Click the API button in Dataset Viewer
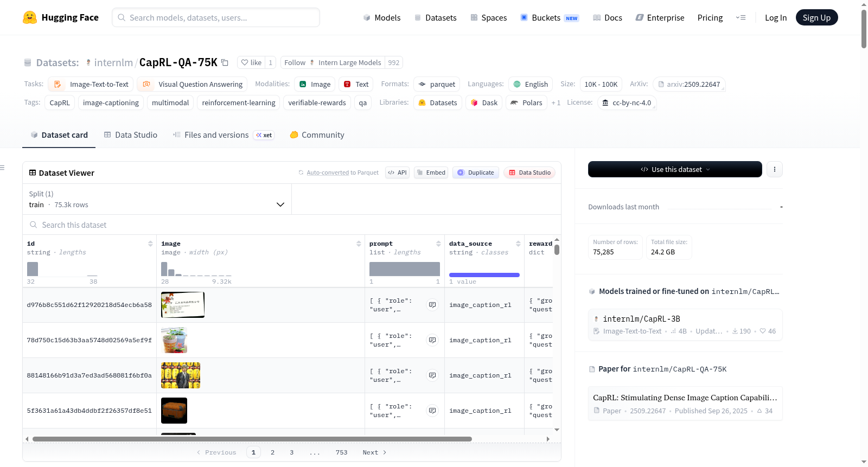Viewport: 868px width, 467px height. [398, 172]
